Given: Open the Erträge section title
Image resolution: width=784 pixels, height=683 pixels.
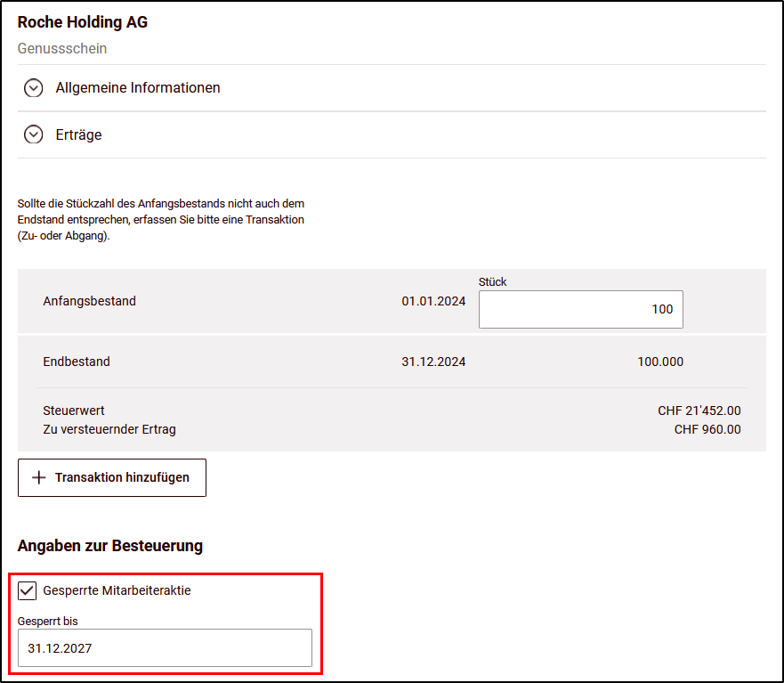Looking at the screenshot, I should (78, 134).
